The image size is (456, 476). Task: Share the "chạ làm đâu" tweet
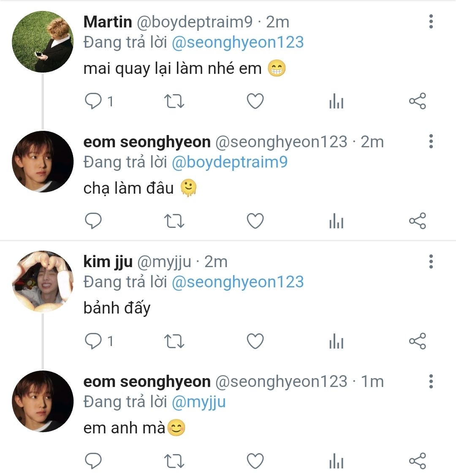418,221
